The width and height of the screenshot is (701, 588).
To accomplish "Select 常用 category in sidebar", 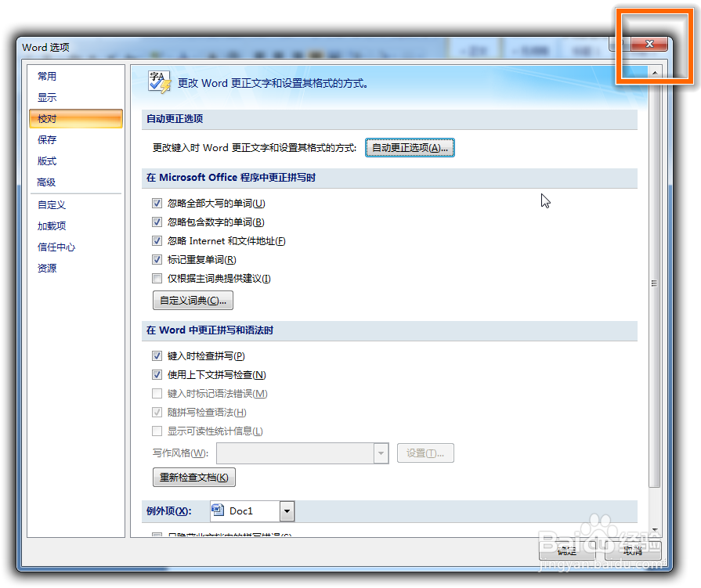I will pos(76,77).
